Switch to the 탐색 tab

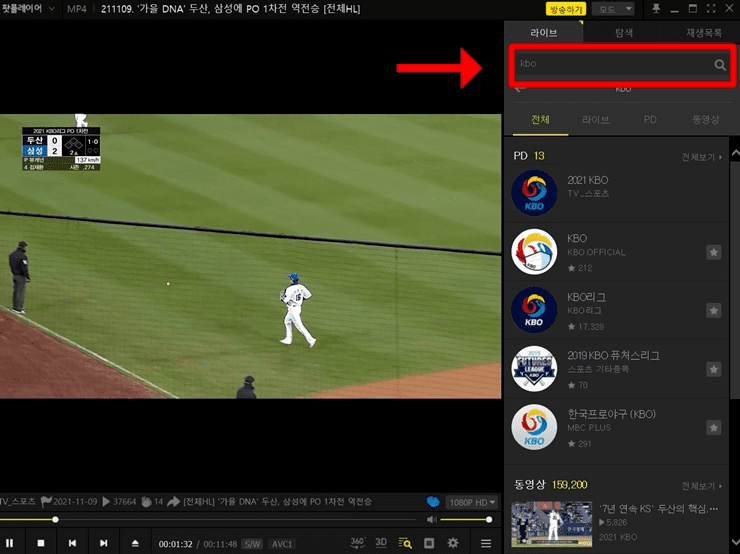click(x=623, y=33)
